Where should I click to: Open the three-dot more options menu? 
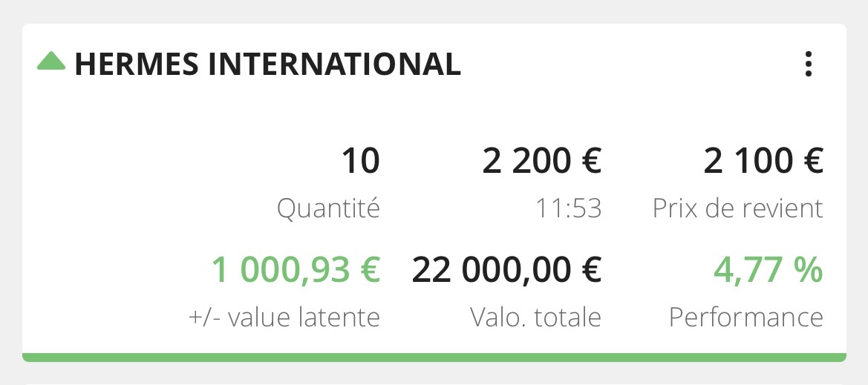point(809,65)
